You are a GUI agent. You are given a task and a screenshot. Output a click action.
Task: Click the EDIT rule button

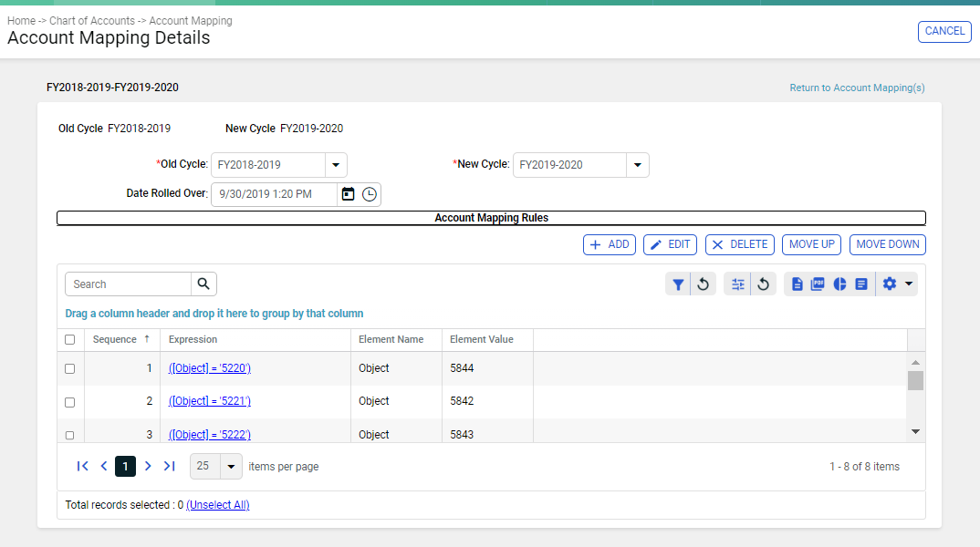[671, 244]
